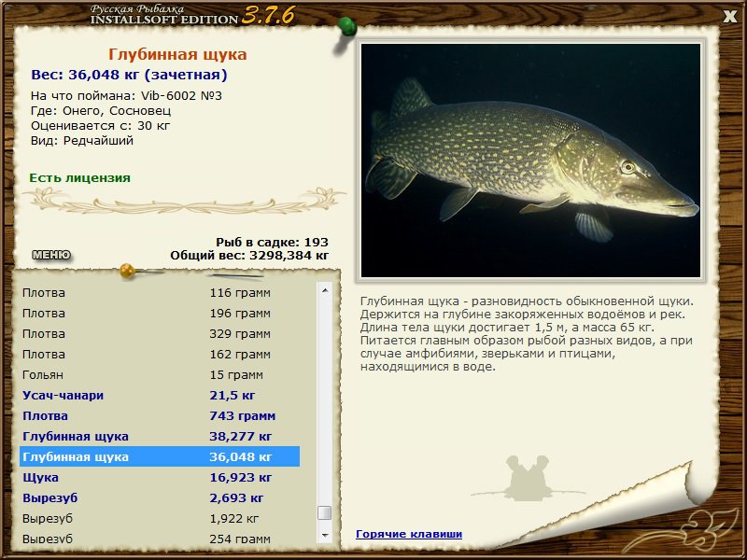This screenshot has height=560, width=747.
Task: Click the deep pike photo
Action: click(x=530, y=161)
